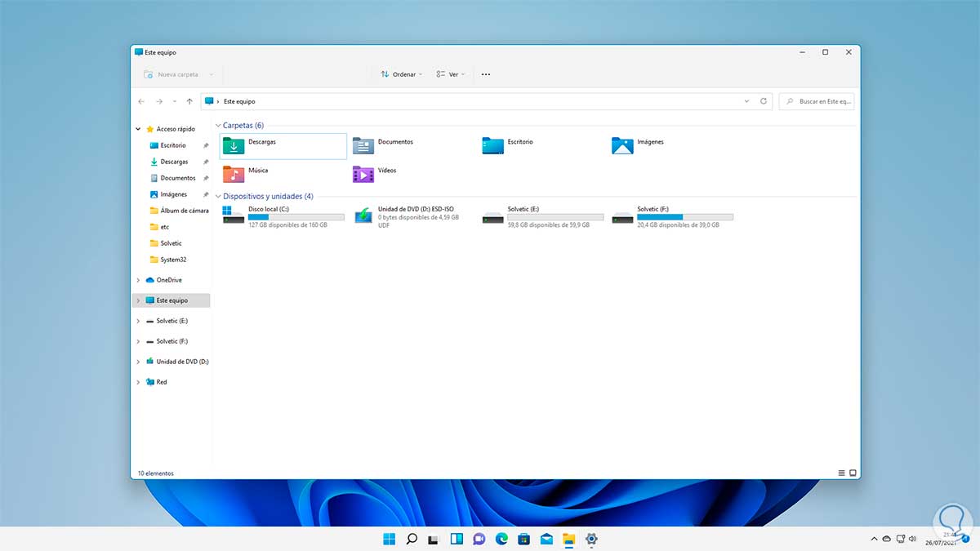Open the Descargas folder
980x551 pixels.
coord(283,146)
